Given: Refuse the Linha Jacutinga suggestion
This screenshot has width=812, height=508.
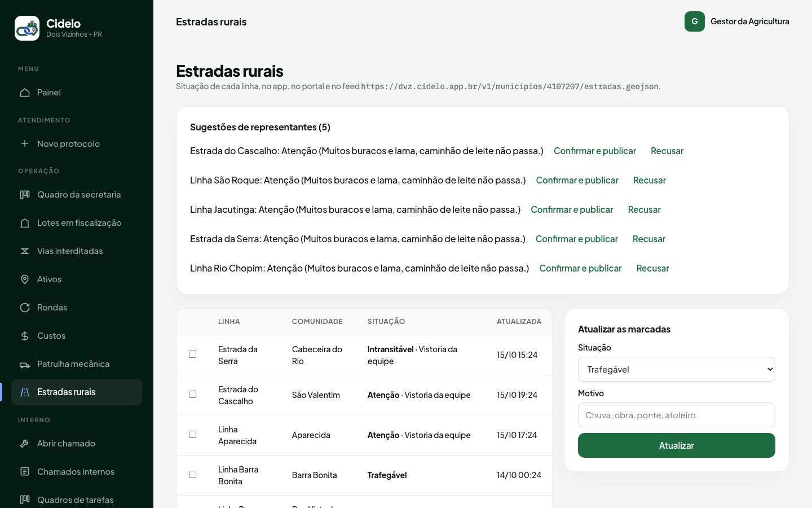Looking at the screenshot, I should (645, 209).
